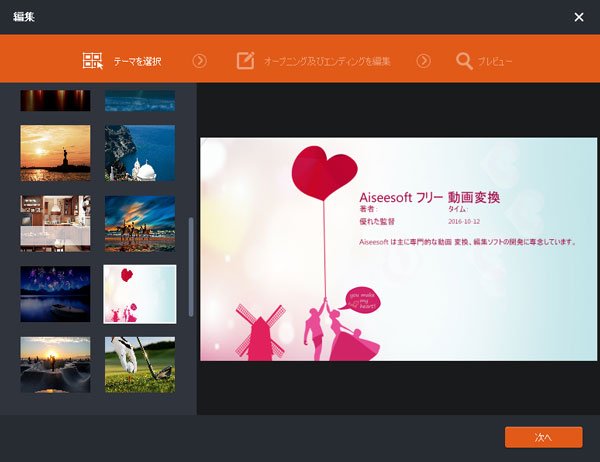Image resolution: width=600 pixels, height=462 pixels.
Task: Pick the camels at sunset theme
Action: click(140, 223)
